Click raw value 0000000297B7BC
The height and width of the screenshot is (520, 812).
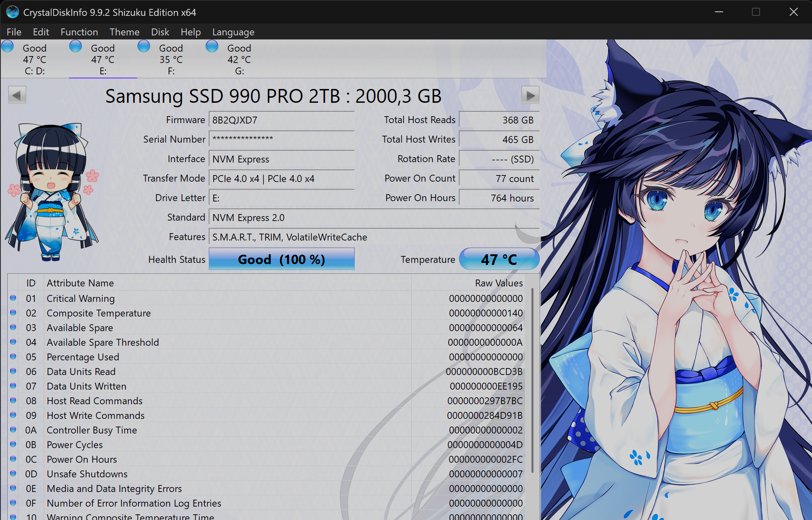[485, 401]
